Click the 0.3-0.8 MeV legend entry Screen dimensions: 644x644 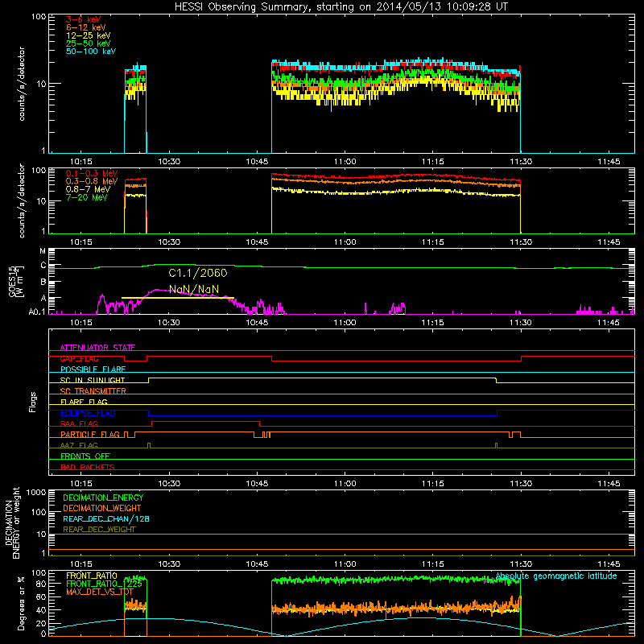point(92,181)
